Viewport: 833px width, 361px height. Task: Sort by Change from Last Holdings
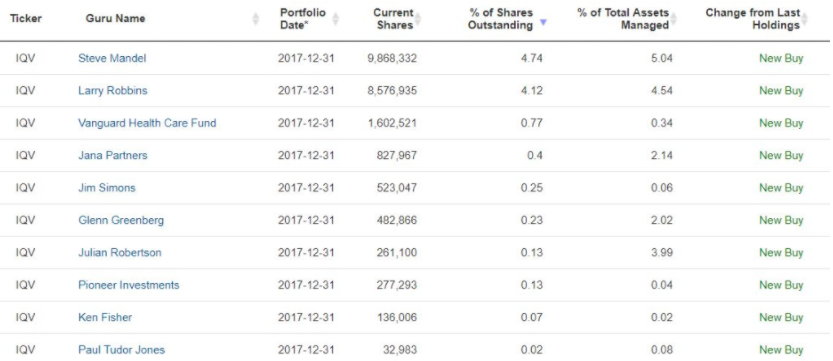click(804, 19)
